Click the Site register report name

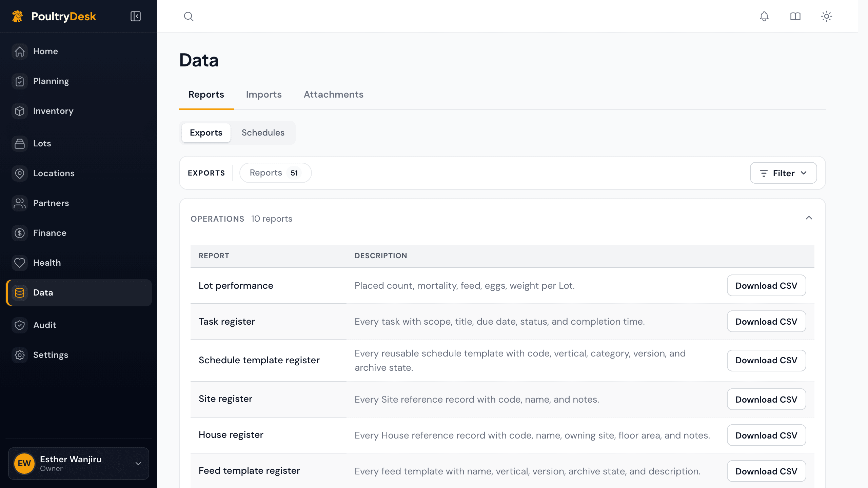pos(225,399)
